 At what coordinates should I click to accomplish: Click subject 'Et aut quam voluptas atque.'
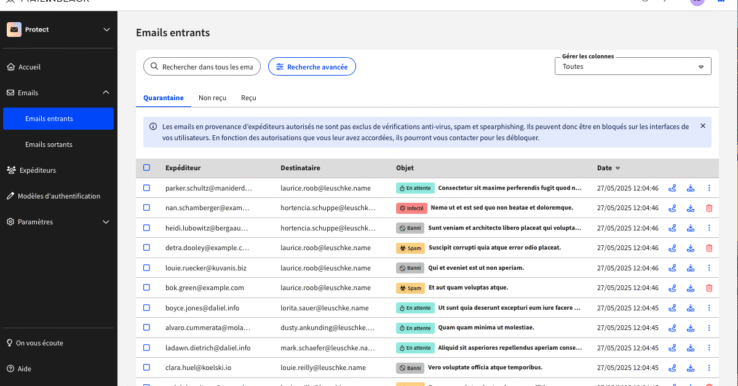pos(468,288)
